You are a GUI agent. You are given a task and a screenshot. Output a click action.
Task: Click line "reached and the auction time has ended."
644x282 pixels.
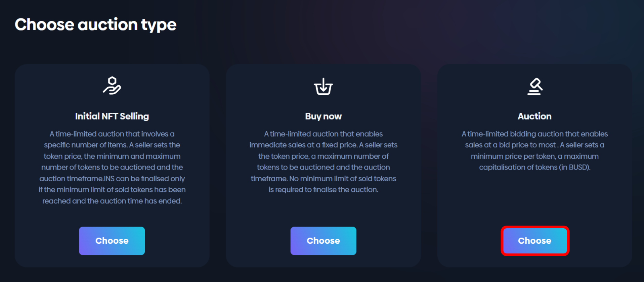point(112,201)
